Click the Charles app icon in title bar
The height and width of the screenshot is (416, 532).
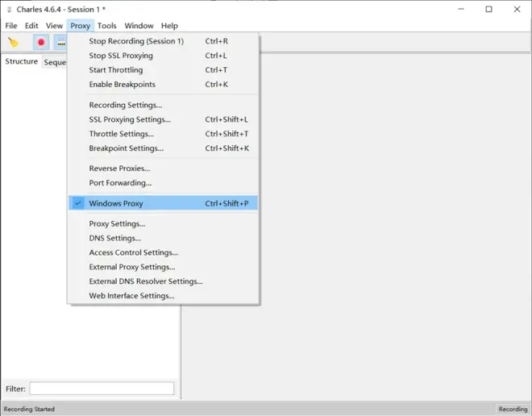9,10
